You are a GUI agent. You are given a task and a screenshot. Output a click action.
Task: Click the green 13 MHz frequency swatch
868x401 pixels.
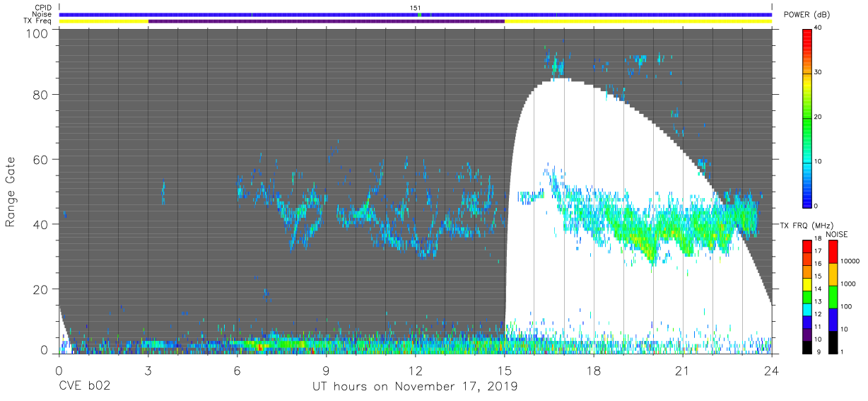tap(807, 297)
